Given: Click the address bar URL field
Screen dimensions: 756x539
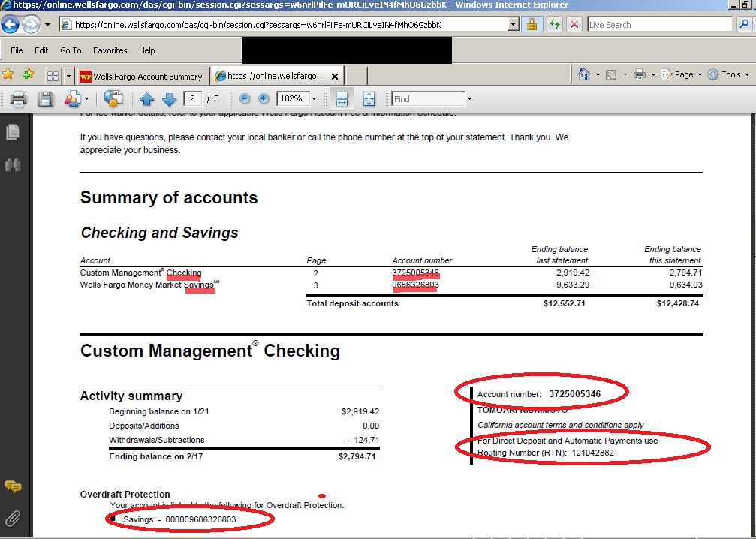Looking at the screenshot, I should coord(284,25).
